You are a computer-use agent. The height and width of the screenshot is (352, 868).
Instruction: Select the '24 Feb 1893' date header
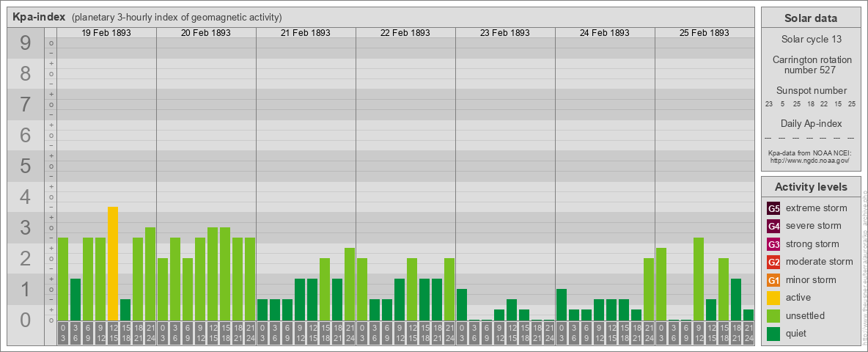coord(605,33)
